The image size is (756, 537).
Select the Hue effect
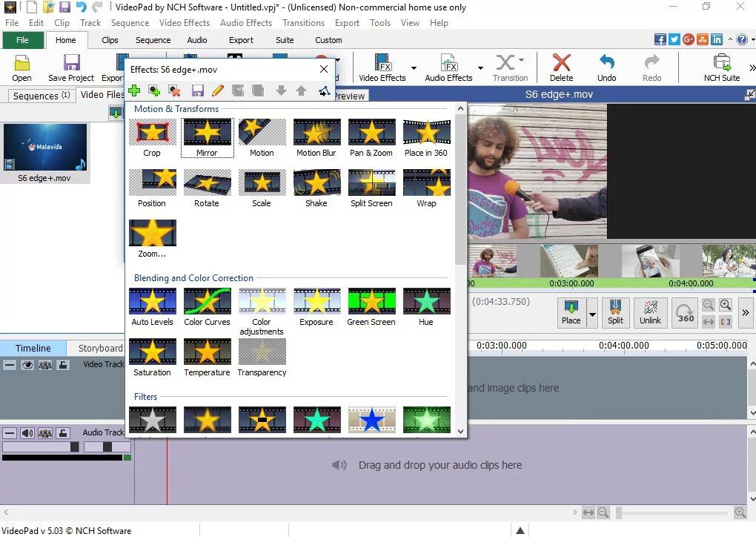(x=426, y=307)
